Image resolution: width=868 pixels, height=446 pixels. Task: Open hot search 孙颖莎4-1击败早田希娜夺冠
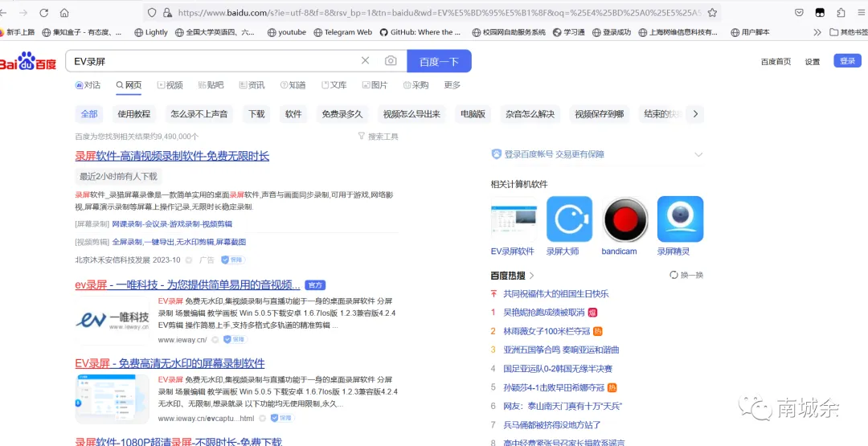tap(554, 387)
